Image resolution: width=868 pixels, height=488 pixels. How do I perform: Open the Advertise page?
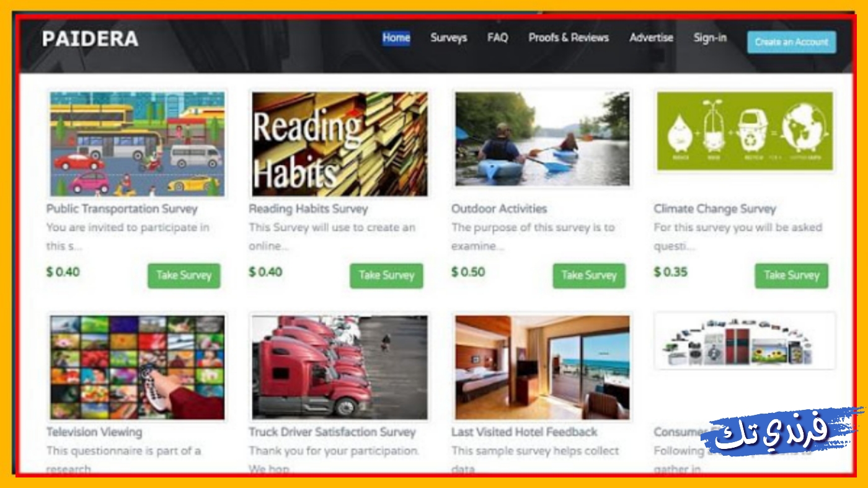click(651, 38)
